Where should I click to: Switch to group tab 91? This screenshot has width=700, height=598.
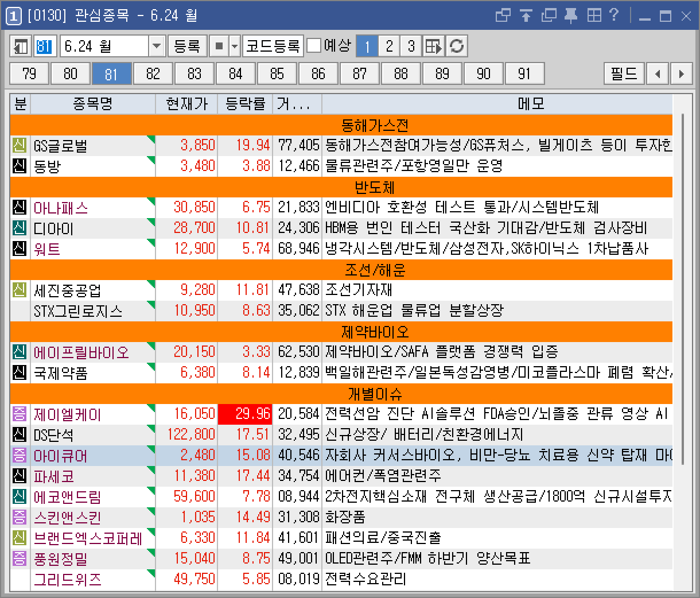click(524, 73)
